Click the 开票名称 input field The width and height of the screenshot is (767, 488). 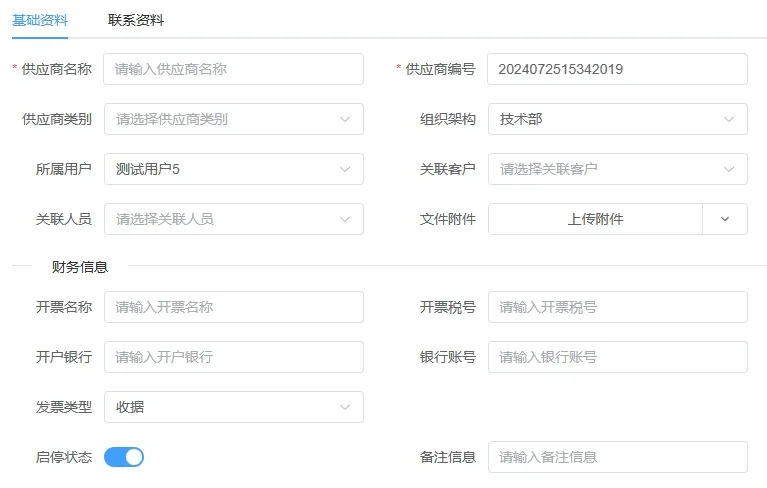point(234,307)
